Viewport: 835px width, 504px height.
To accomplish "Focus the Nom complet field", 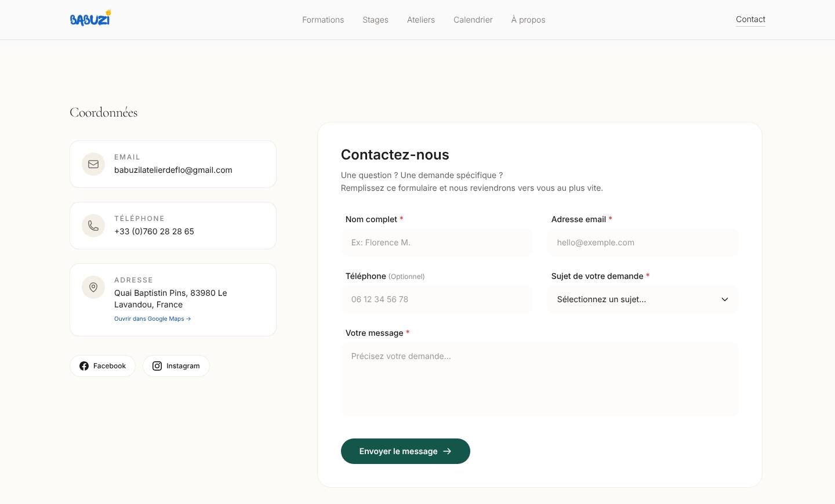I will click(x=437, y=242).
